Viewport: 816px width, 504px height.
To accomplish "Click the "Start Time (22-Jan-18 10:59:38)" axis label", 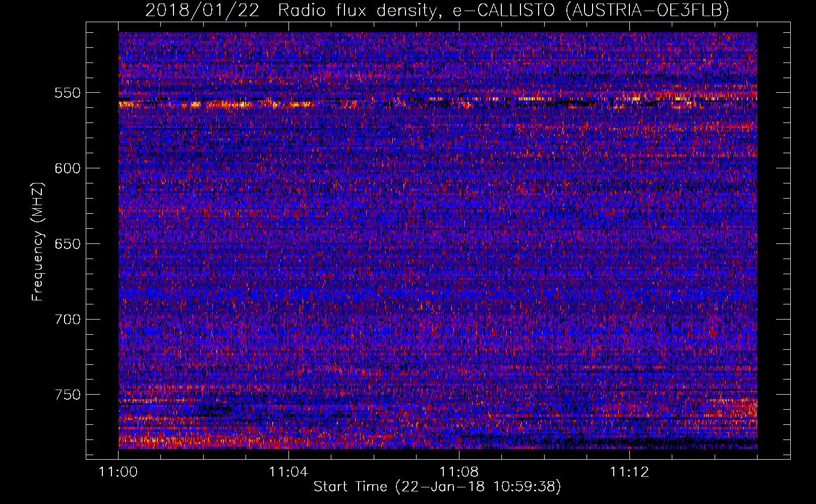I will [x=437, y=487].
